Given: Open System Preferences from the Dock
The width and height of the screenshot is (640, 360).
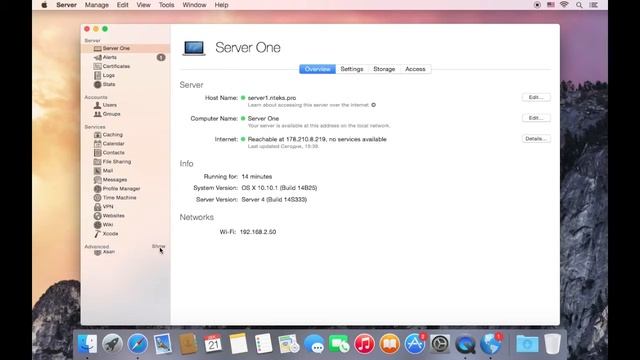Looking at the screenshot, I should [440, 344].
